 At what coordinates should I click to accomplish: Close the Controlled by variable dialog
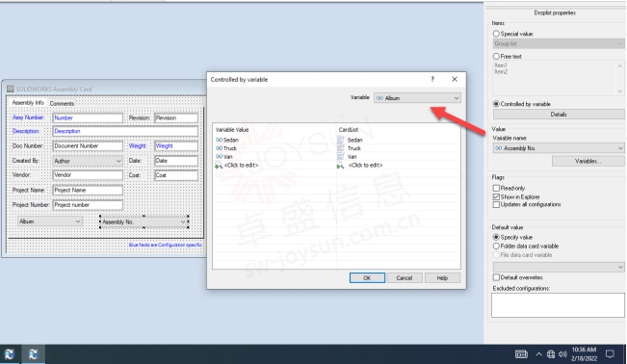click(x=455, y=79)
